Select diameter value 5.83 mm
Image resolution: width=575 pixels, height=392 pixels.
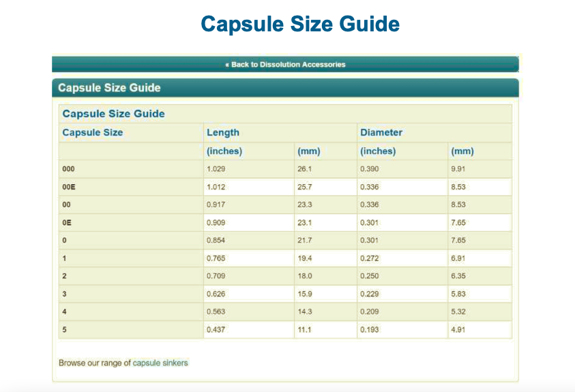coord(458,294)
